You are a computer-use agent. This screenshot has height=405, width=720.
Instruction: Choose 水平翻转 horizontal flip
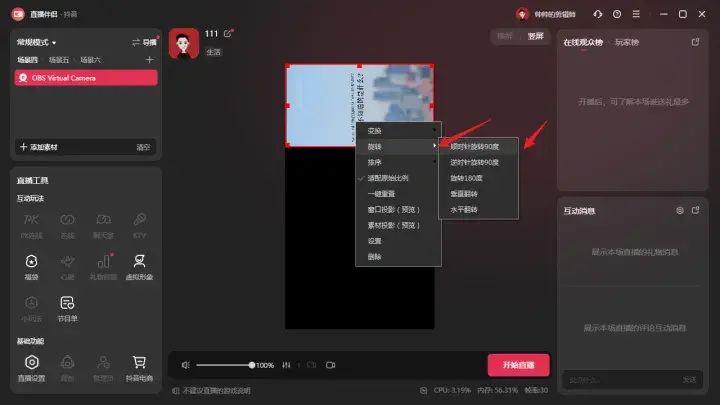coord(478,209)
